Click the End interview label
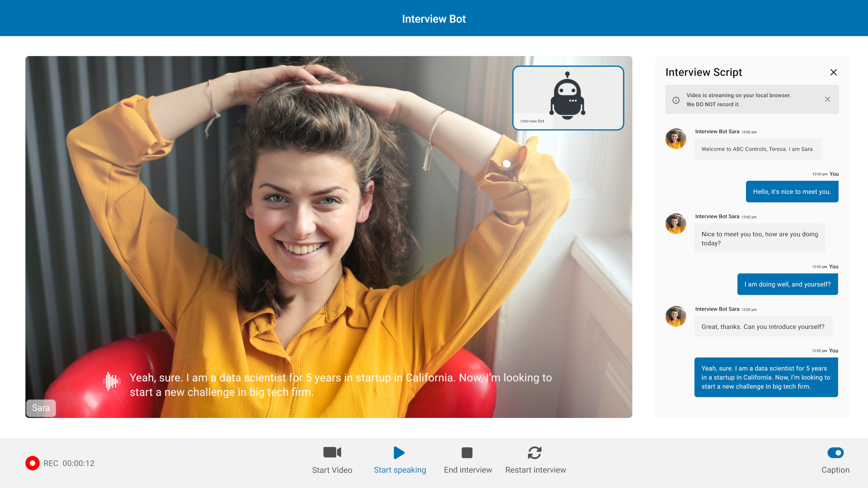This screenshot has height=488, width=868. tap(468, 470)
